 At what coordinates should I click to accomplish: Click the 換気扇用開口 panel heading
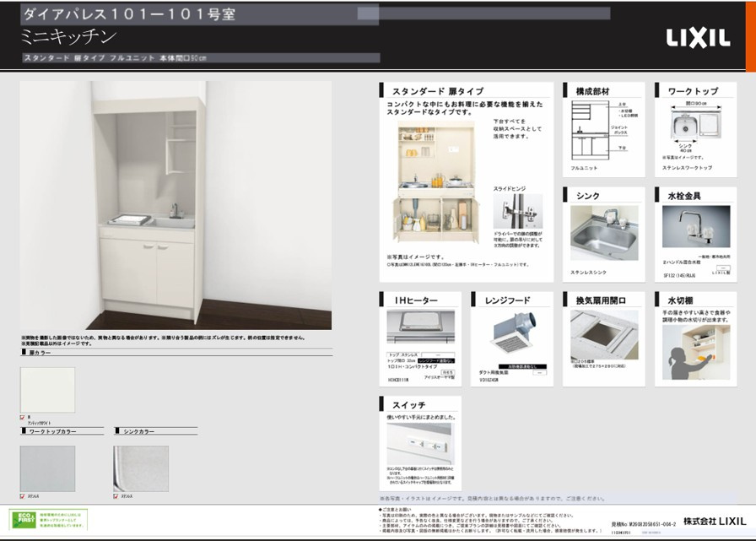pos(601,300)
